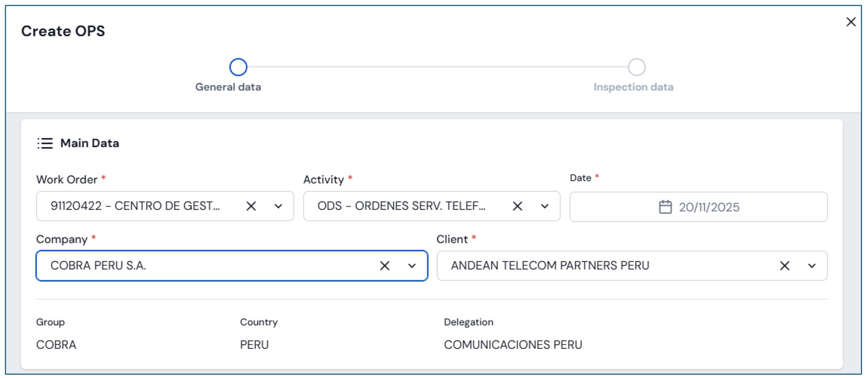
Task: Open the Client dropdown chevron
Action: [811, 266]
